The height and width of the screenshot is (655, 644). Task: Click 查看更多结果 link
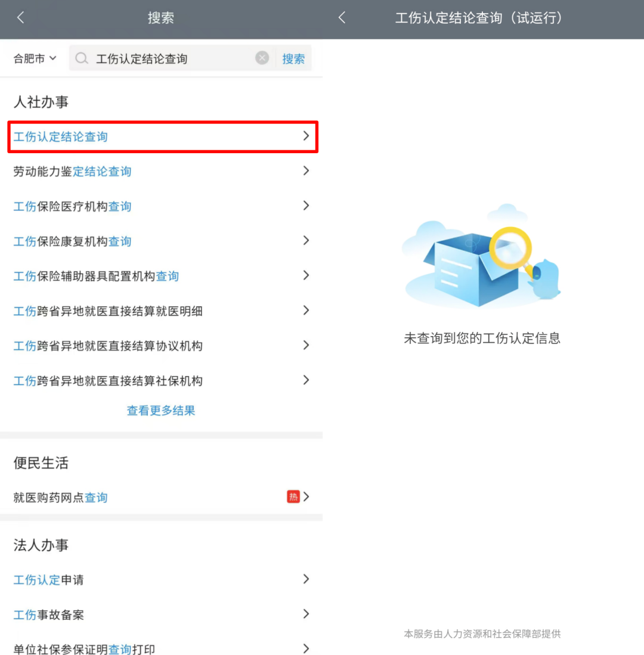point(161,411)
